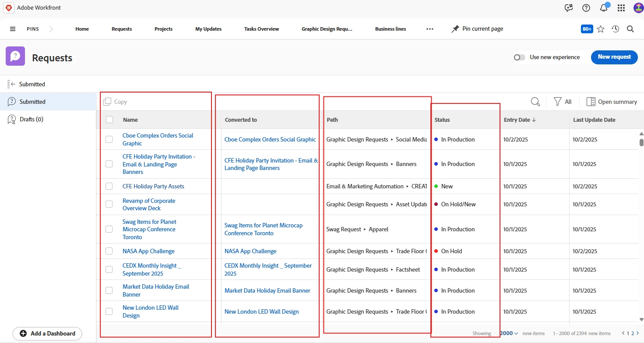The height and width of the screenshot is (343, 644).
Task: Click the PINS chevron arrow
Action: (51, 29)
